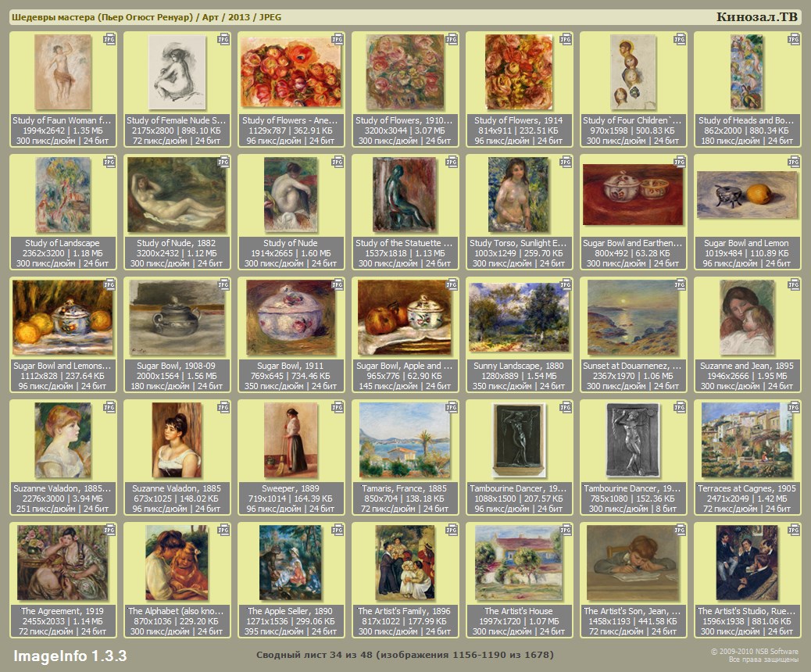Select the Study of Nude thumbnail sized 1914x2665
Viewport: 811px width, 672px height.
click(x=291, y=195)
